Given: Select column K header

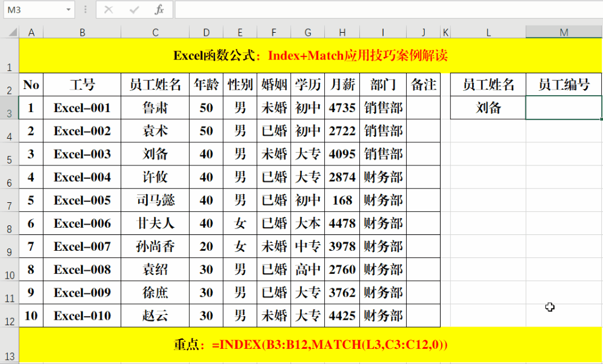Looking at the screenshot, I should point(445,32).
